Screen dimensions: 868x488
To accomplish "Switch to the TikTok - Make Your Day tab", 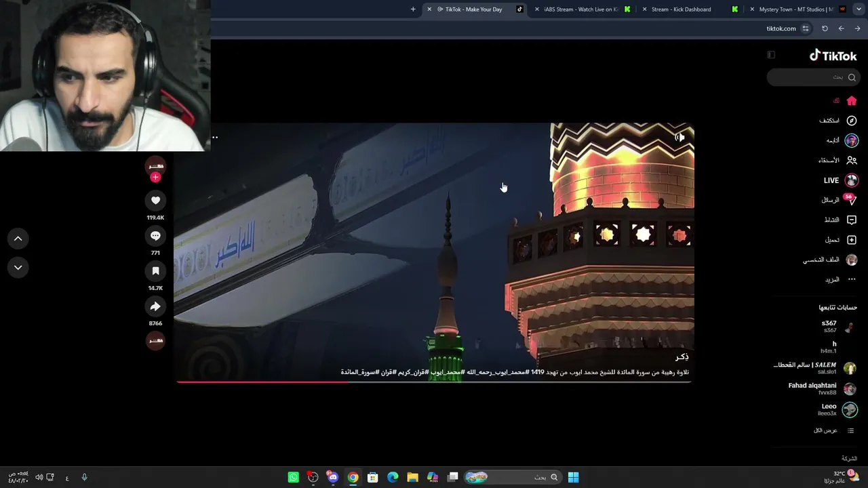I will [x=475, y=9].
